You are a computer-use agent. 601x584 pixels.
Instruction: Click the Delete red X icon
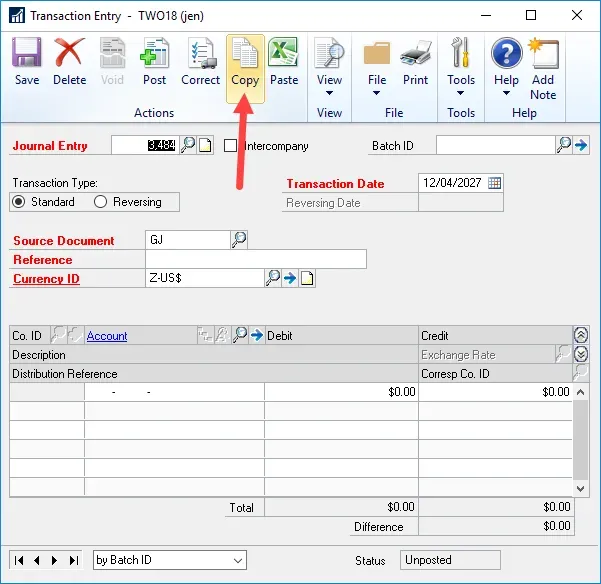click(x=69, y=62)
